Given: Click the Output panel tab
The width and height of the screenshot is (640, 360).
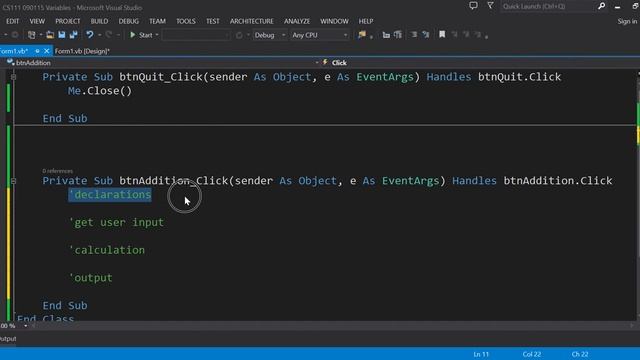Looking at the screenshot, I should pyautogui.click(x=8, y=339).
